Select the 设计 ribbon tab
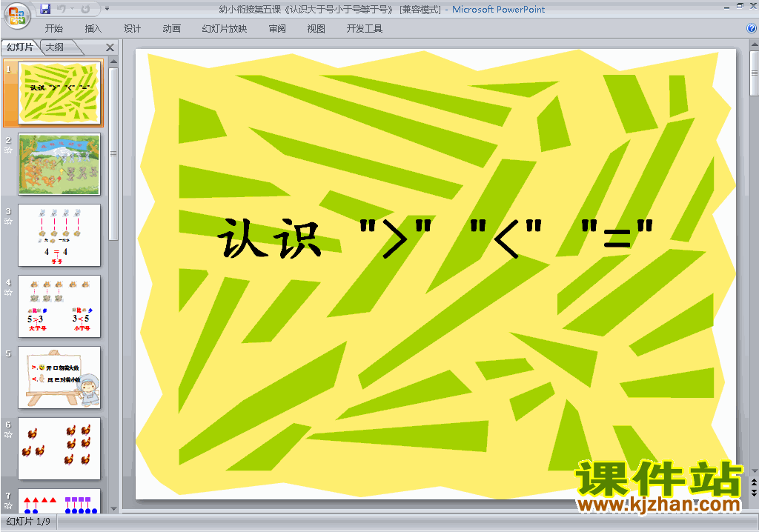 tap(132, 29)
